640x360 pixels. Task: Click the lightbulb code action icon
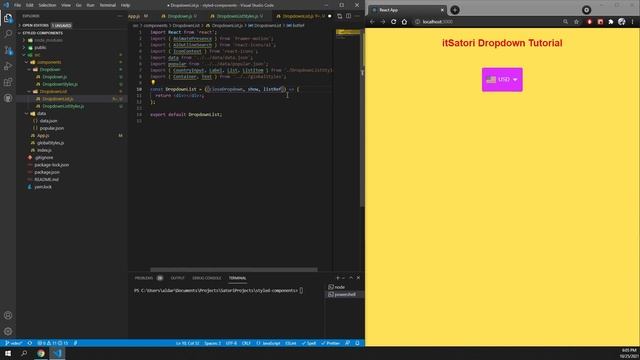pos(153,82)
